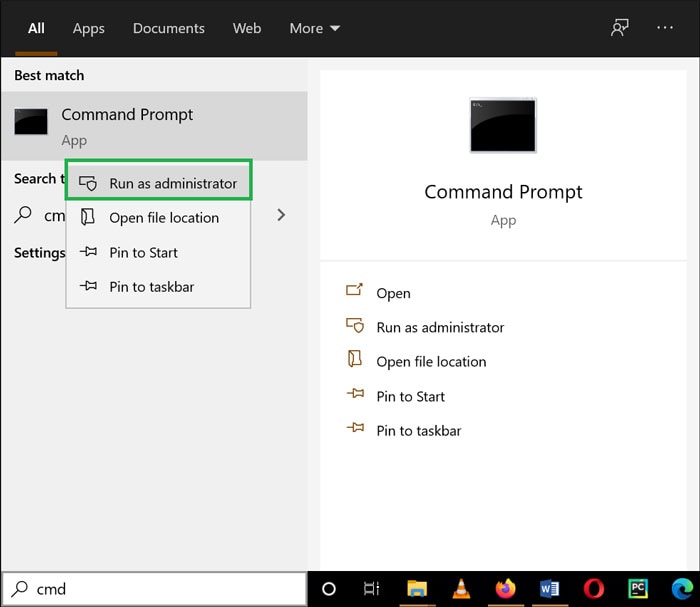The image size is (700, 607).
Task: Select Run as administrator in the context menu
Action: click(x=159, y=183)
